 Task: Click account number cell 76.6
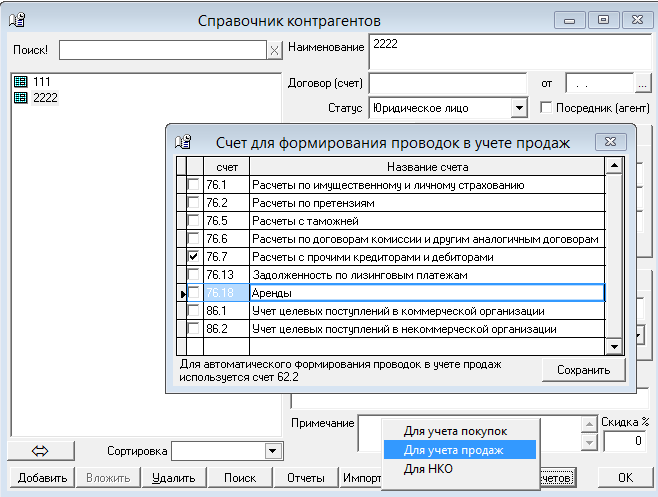(227, 239)
